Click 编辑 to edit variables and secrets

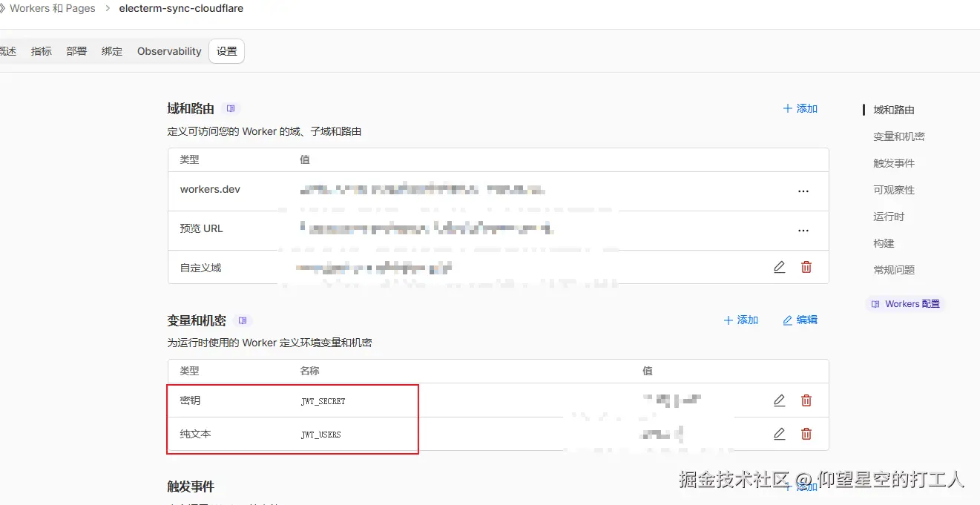(x=800, y=320)
